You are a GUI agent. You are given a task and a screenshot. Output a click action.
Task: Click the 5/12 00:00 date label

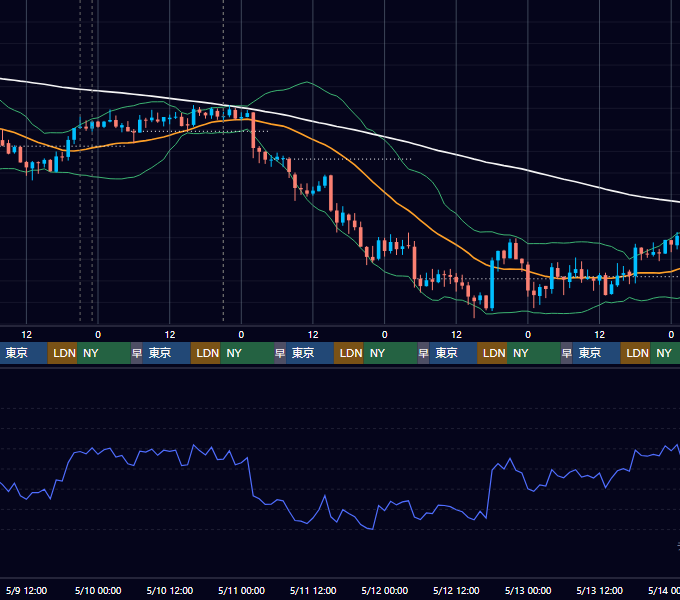[x=385, y=590]
